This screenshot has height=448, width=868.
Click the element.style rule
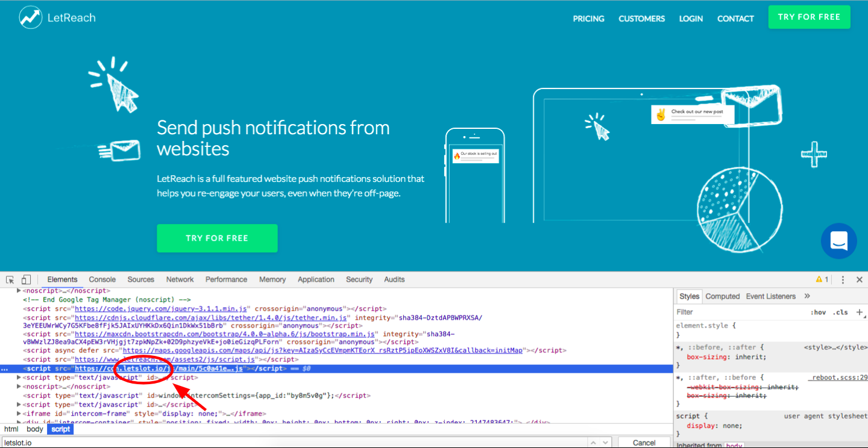[706, 326]
